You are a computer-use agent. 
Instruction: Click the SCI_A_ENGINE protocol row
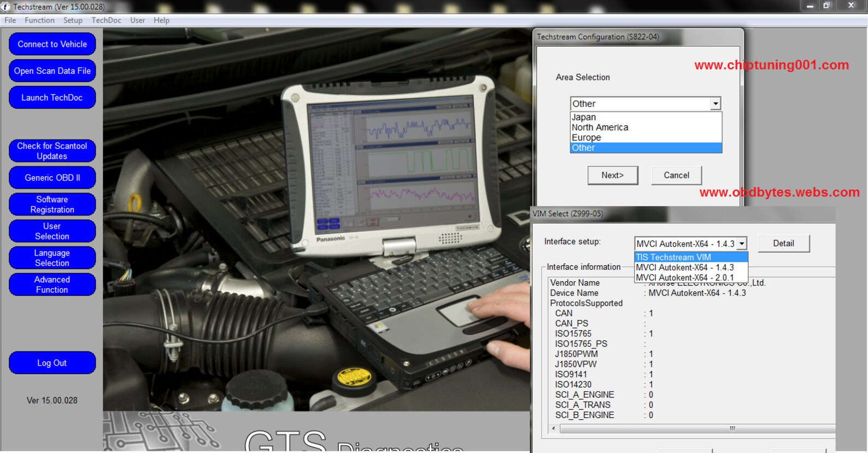[604, 395]
